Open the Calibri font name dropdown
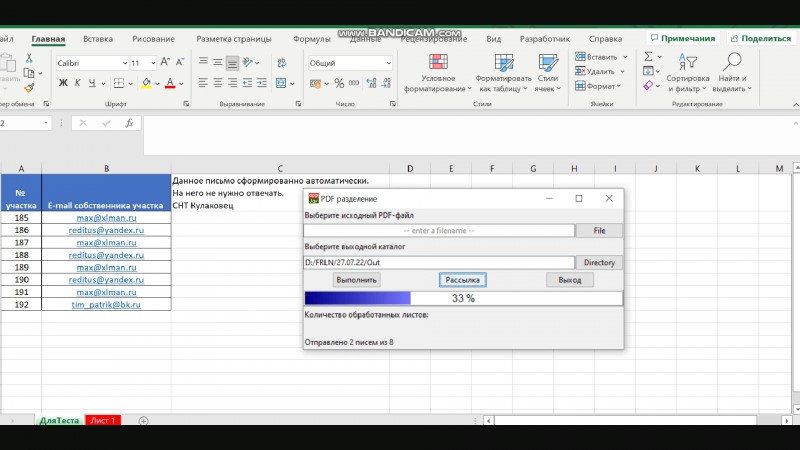This screenshot has height=450, width=800. click(124, 63)
